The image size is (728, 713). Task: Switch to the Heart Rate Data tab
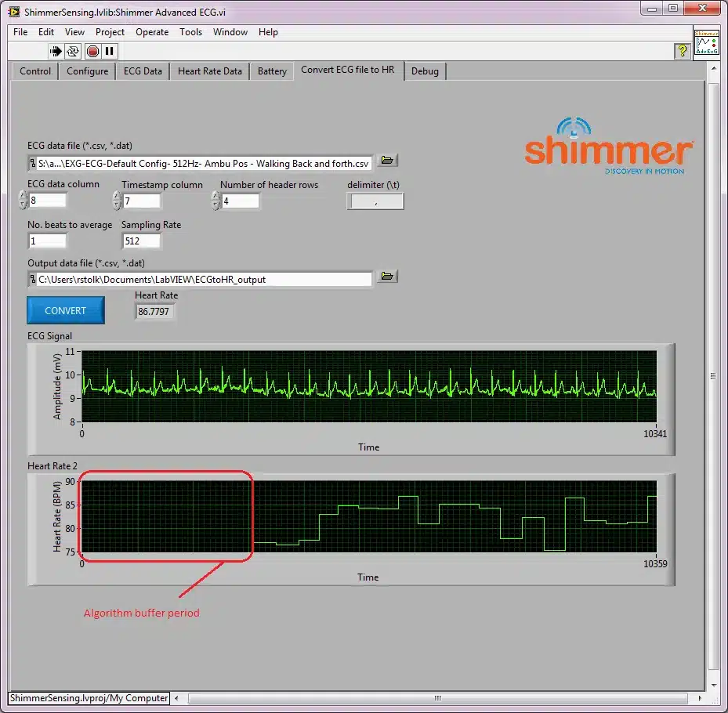pyautogui.click(x=210, y=71)
